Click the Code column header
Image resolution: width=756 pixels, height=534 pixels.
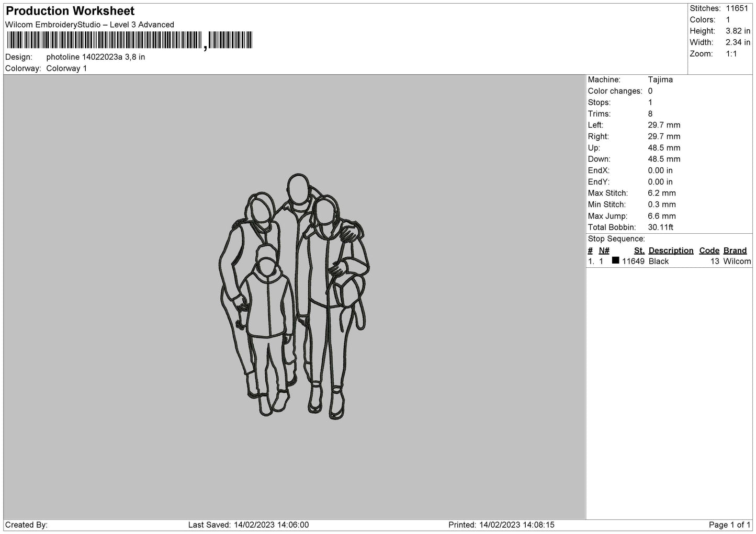709,251
